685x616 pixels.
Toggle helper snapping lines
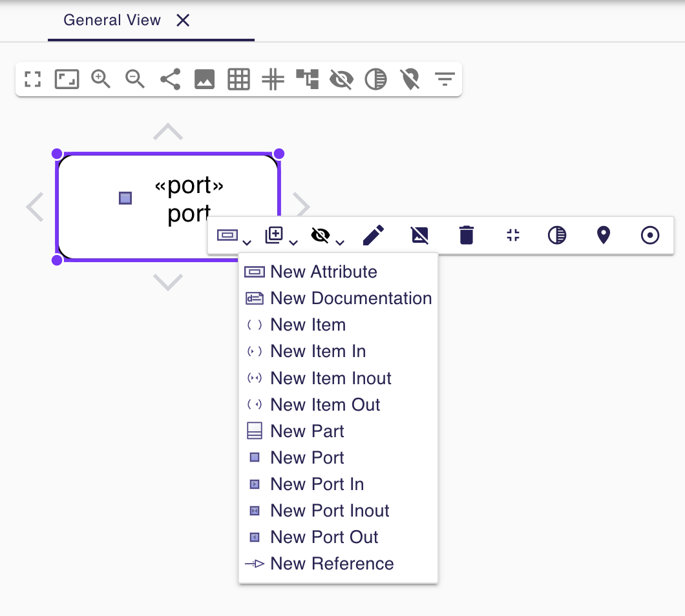point(273,79)
